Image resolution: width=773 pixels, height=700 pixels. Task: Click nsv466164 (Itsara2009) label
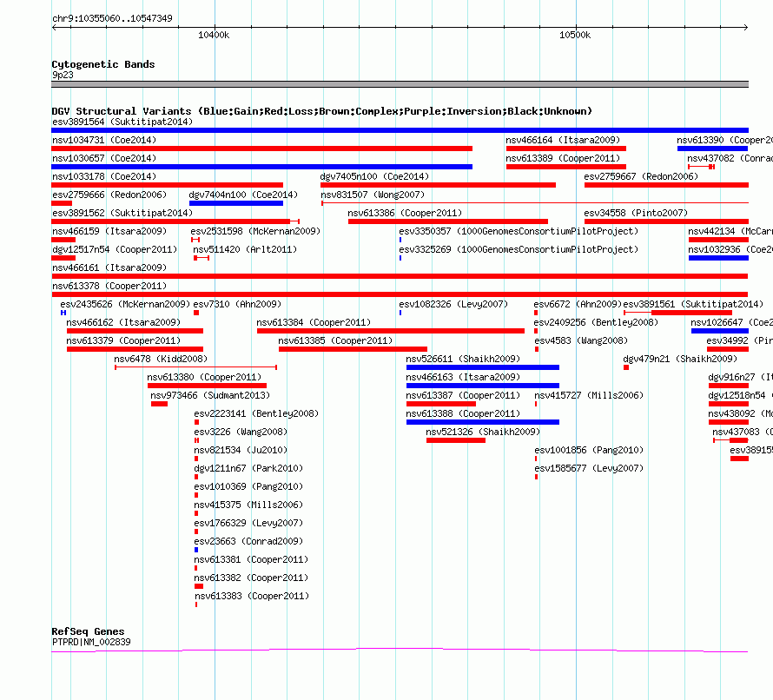coord(563,140)
